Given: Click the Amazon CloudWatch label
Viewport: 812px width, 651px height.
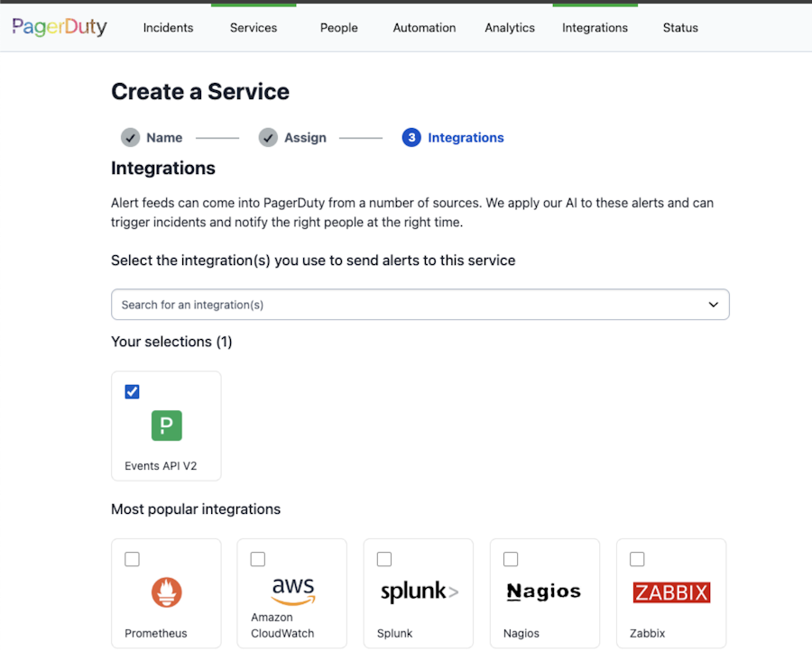Looking at the screenshot, I should point(282,625).
